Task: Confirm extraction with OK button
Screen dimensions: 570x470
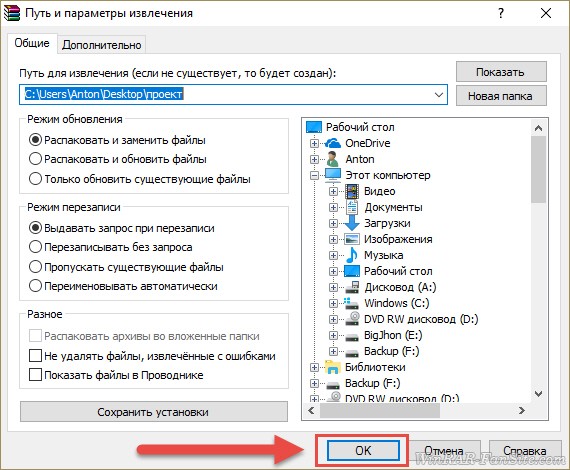Action: tap(363, 450)
